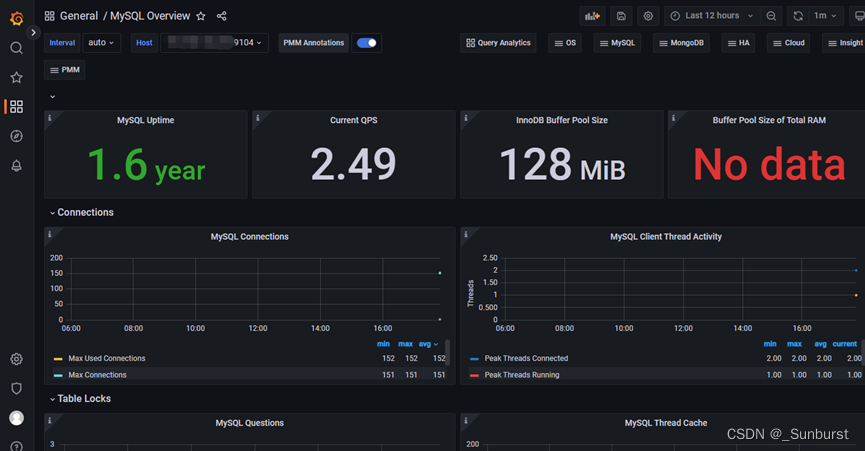This screenshot has height=451, width=865.
Task: Open dashboard settings gear in top bar
Action: pyautogui.click(x=648, y=16)
